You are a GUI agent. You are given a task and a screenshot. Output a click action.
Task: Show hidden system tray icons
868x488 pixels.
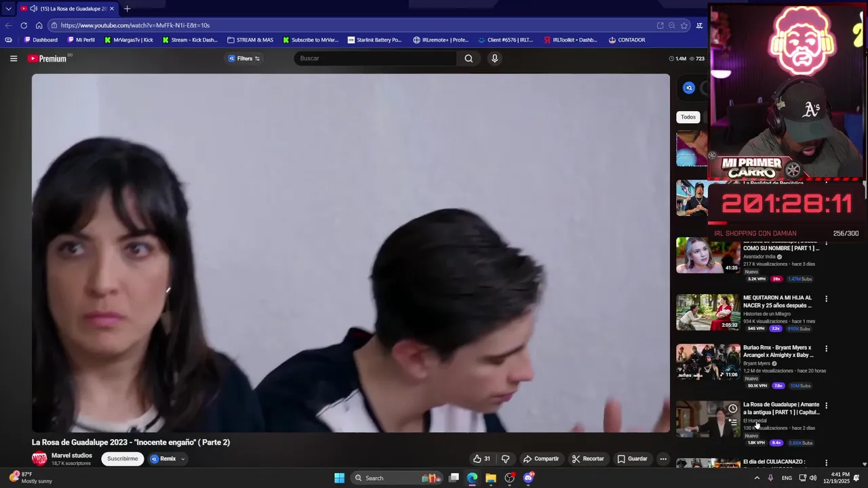pos(757,478)
